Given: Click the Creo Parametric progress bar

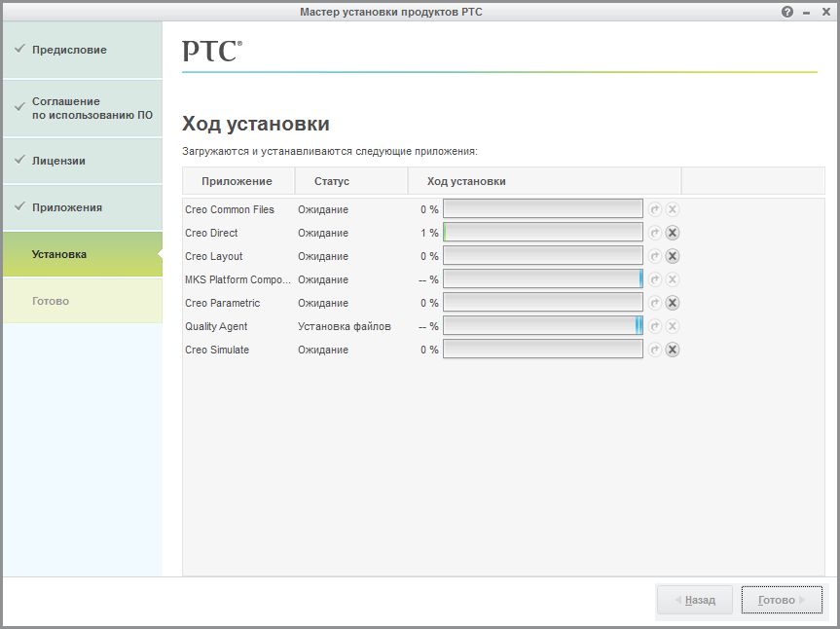Looking at the screenshot, I should pos(543,303).
